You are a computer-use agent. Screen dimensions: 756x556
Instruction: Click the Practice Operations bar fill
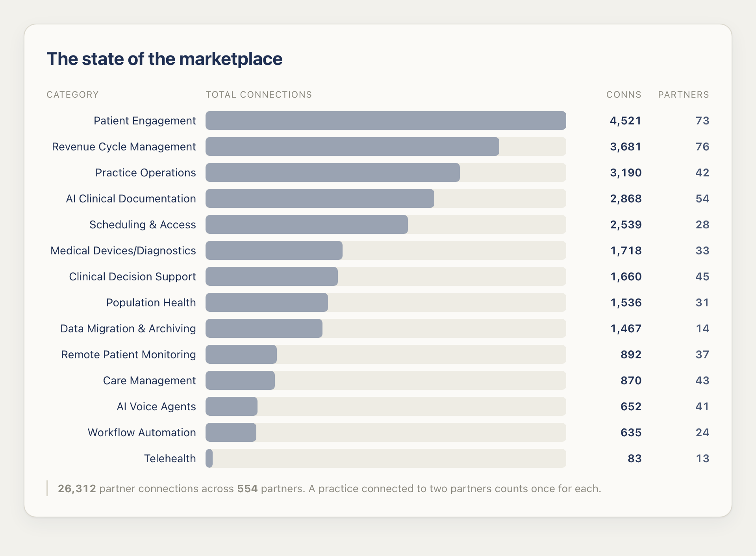click(333, 172)
